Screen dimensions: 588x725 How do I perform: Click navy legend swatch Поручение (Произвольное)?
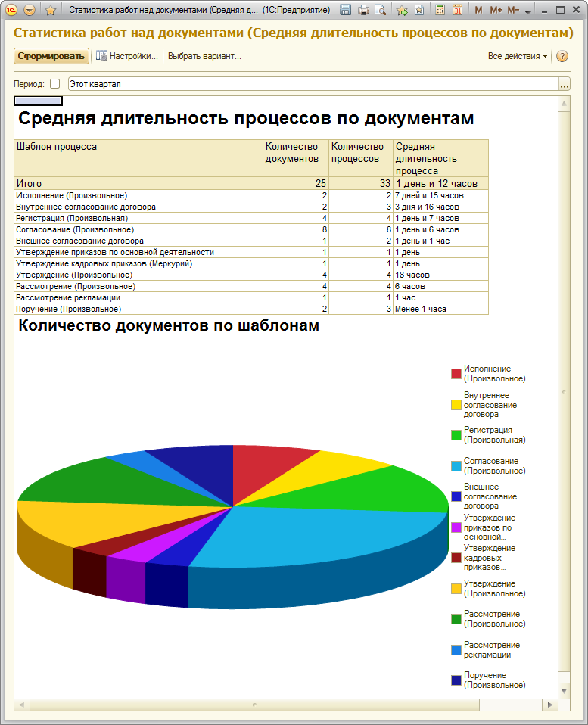(456, 680)
